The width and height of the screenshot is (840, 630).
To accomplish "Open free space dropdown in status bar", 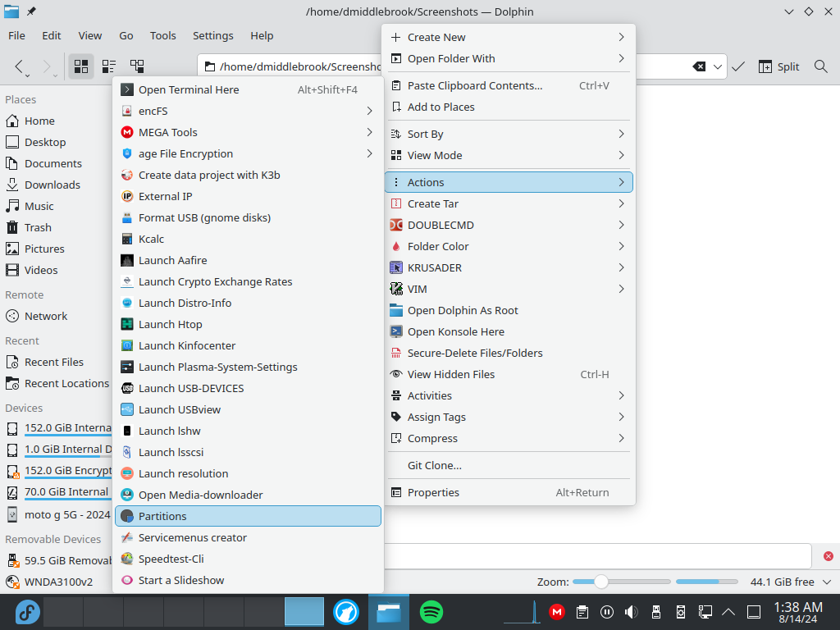I will click(x=827, y=582).
